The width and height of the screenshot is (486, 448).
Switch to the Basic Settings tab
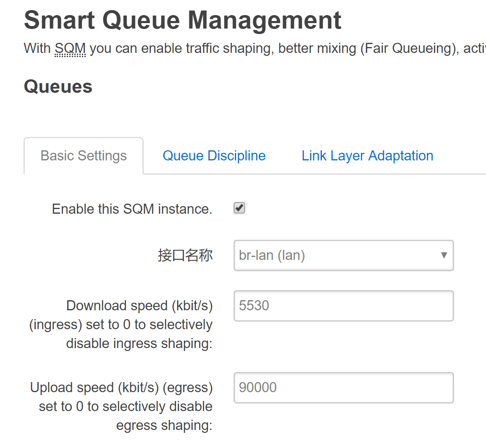(84, 156)
